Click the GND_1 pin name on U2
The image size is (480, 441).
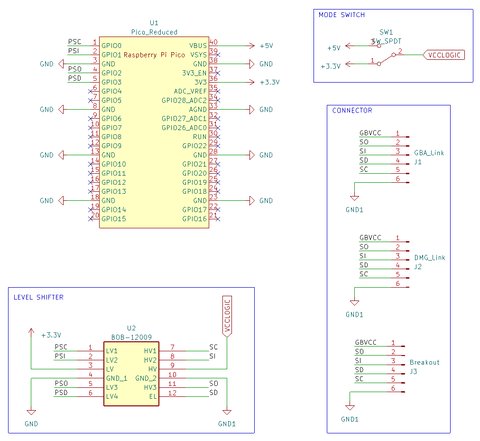(x=116, y=378)
